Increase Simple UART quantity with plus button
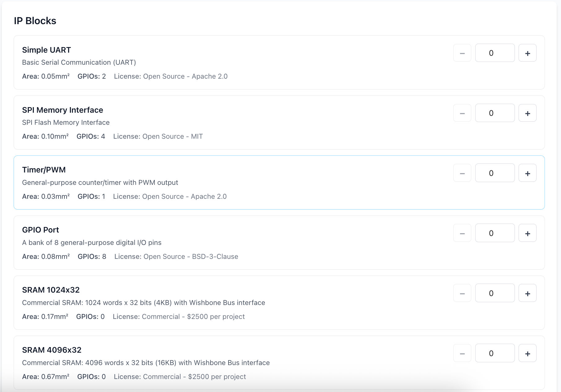Image resolution: width=561 pixels, height=392 pixels. click(527, 53)
